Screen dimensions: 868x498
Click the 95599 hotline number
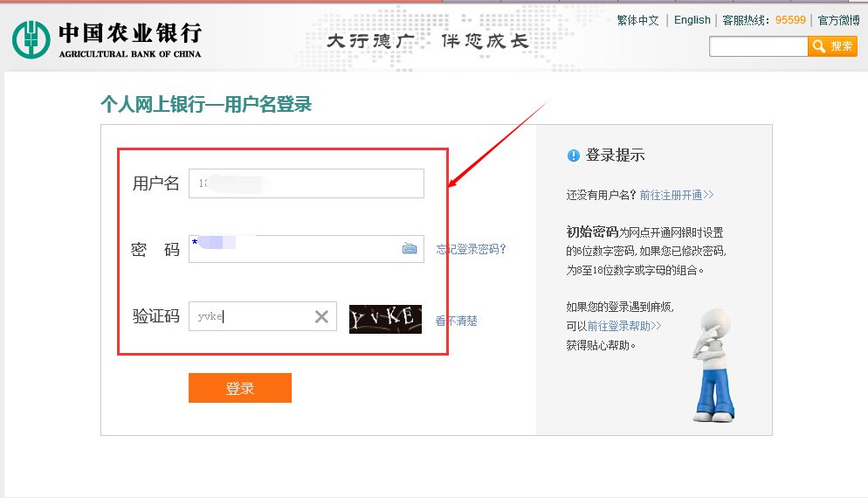790,20
